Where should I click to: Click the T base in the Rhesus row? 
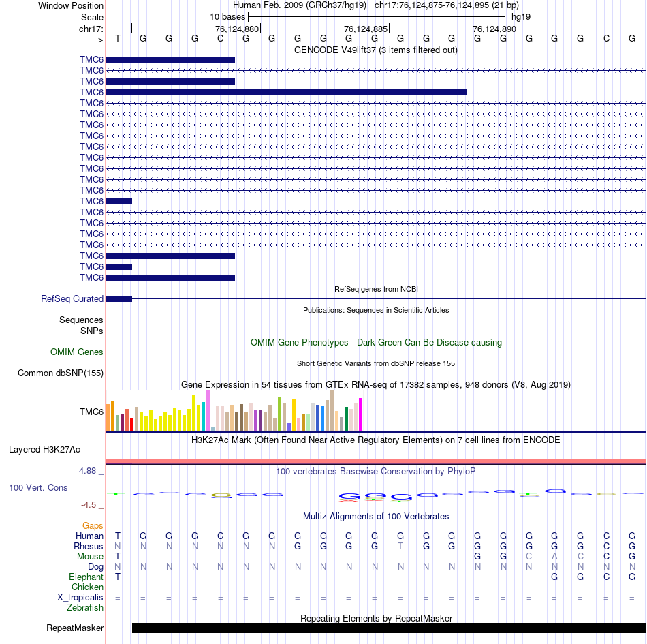click(x=400, y=546)
